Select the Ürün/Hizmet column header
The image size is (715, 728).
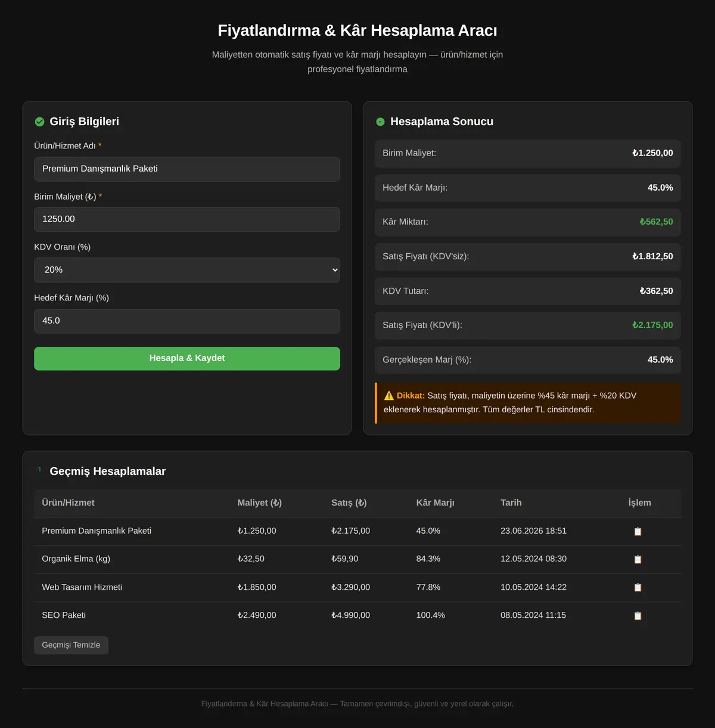(68, 503)
